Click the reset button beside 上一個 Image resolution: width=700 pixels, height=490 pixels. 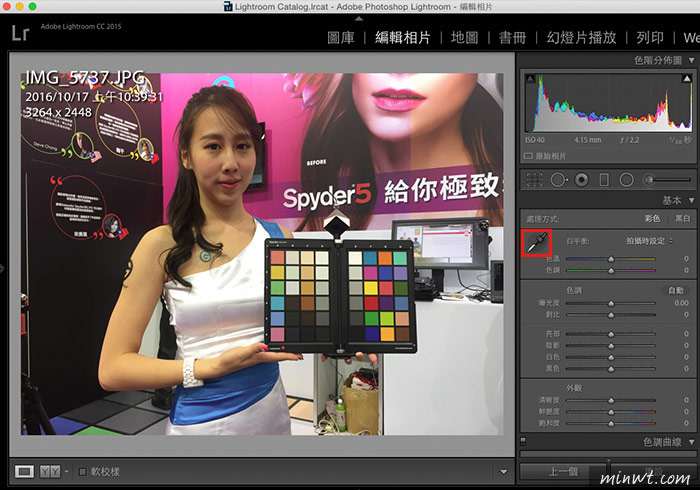pyautogui.click(x=653, y=472)
